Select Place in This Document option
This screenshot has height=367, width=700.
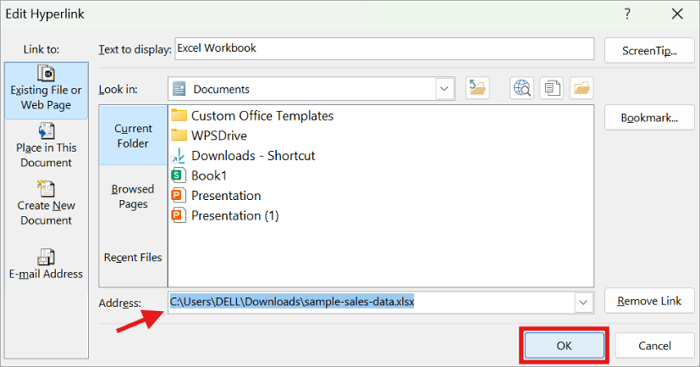click(46, 146)
